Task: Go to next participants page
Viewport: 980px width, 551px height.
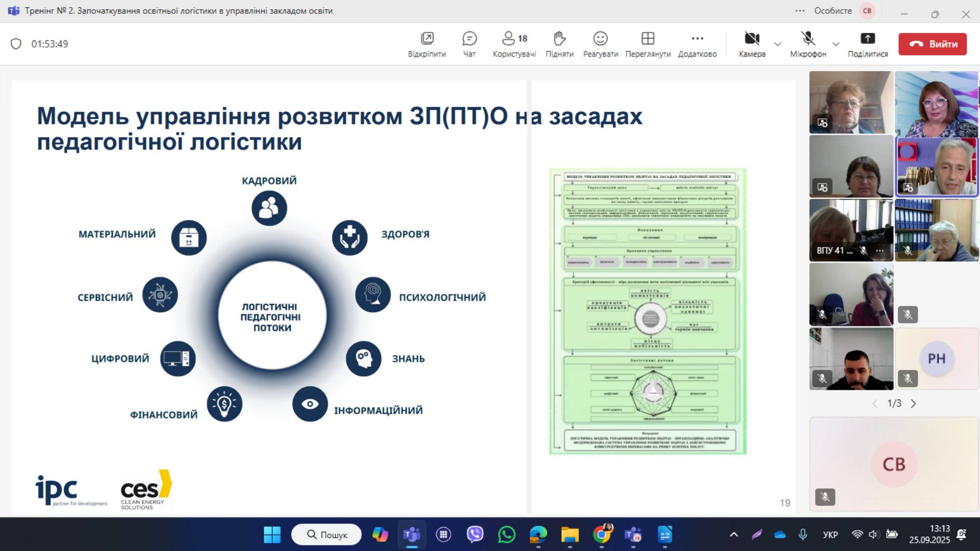Action: point(913,404)
